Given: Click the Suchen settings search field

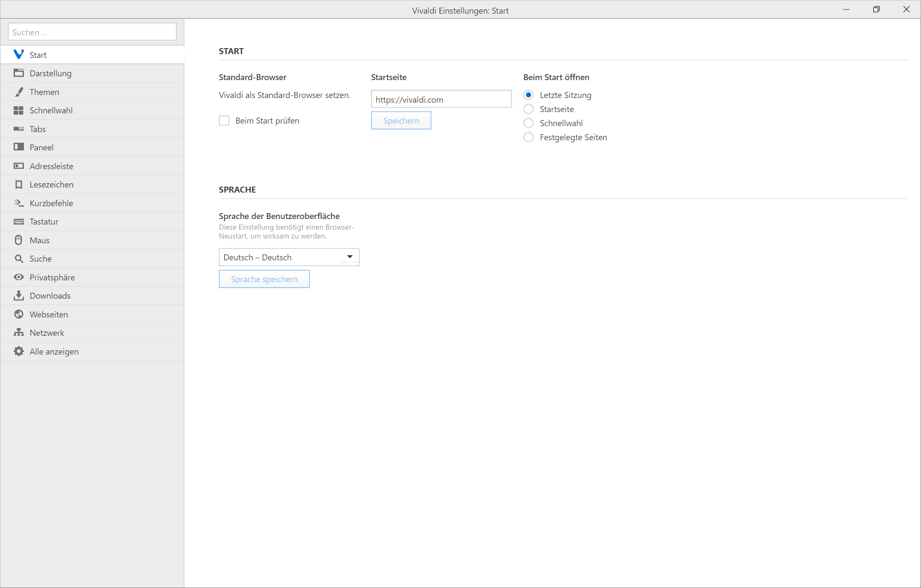Looking at the screenshot, I should [x=92, y=32].
